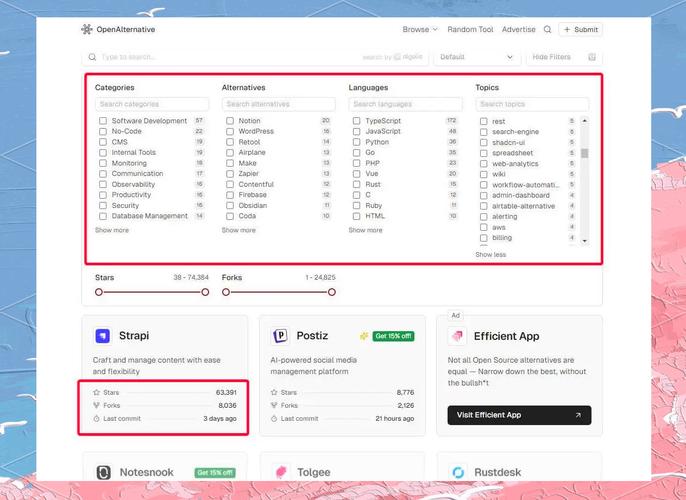Screen dimensions: 686x500
Task: Select the spreadsheet topic checkbox
Action: point(483,153)
